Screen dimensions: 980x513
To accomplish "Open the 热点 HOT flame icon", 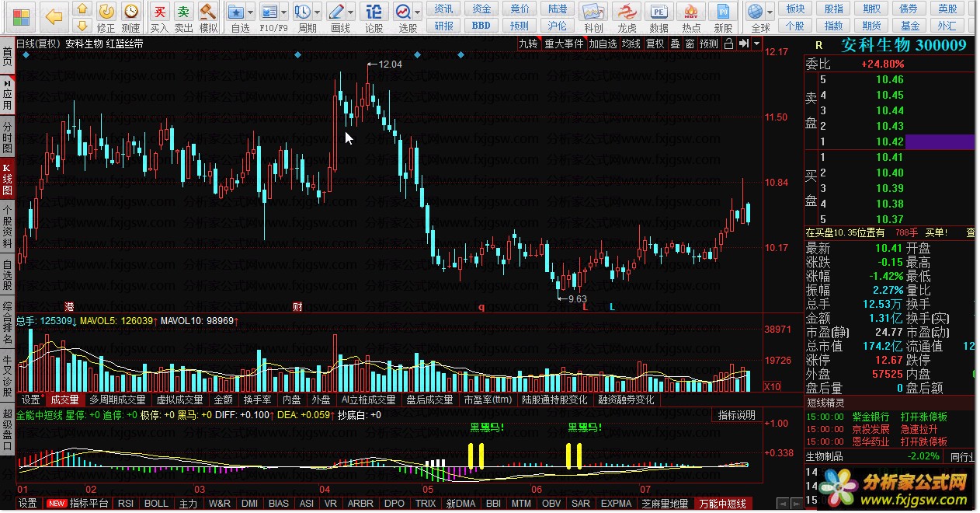I will coord(691,12).
